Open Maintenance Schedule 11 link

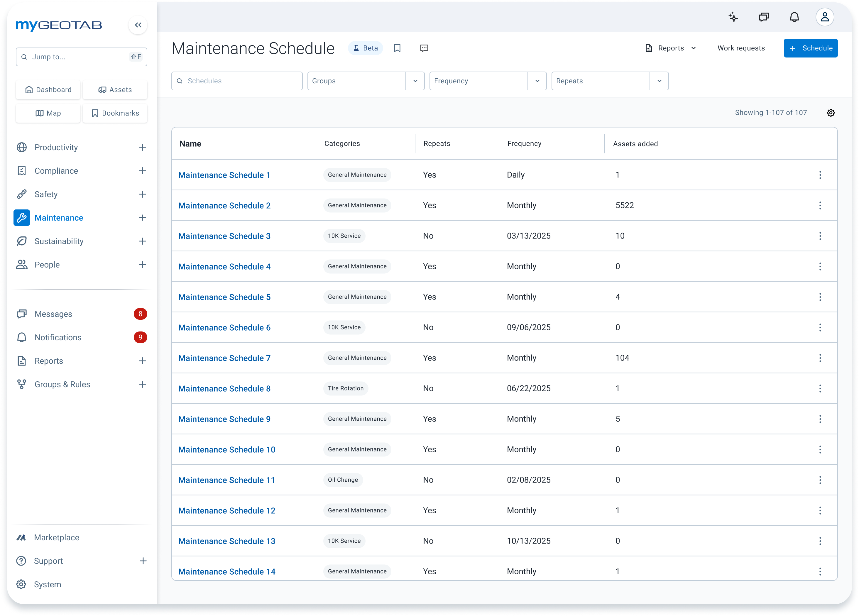tap(226, 480)
